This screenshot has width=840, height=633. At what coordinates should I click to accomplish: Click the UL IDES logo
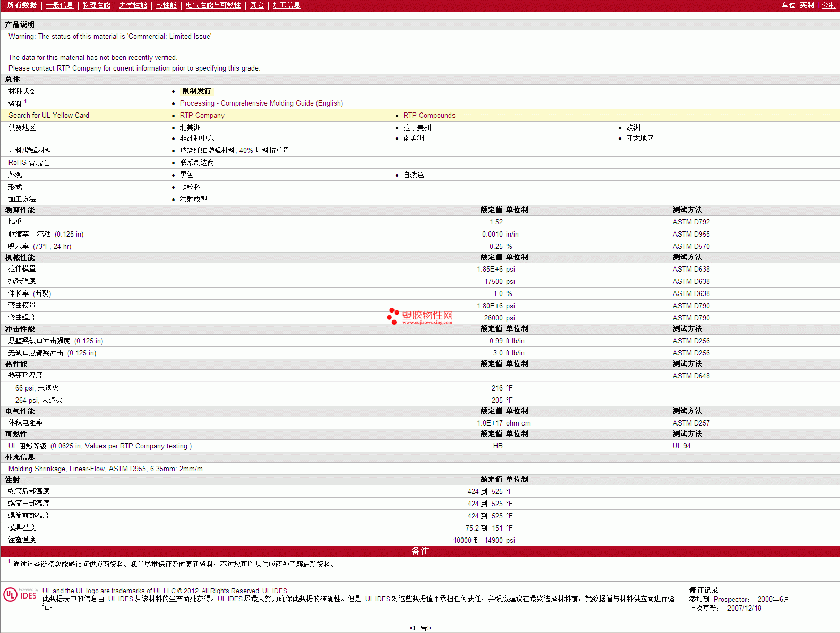tap(20, 595)
